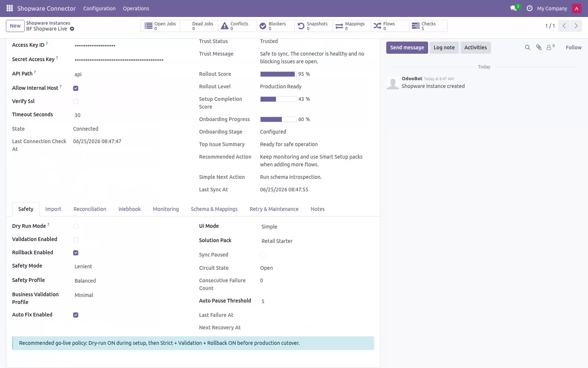Screen dimensions: 588x368
Task: Open the Open Jobs stat button
Action: tap(160, 26)
